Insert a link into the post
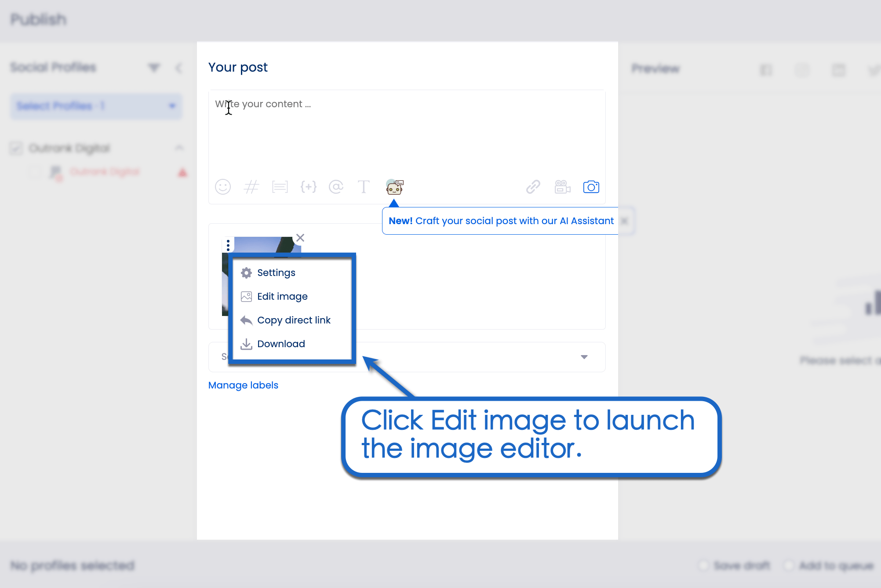Screen dimensions: 881x588 533,187
